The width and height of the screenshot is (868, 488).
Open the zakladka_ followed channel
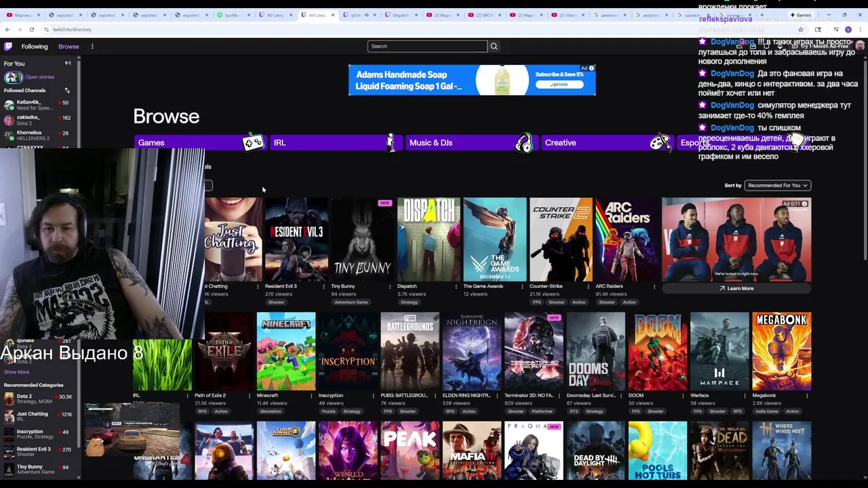(x=38, y=120)
